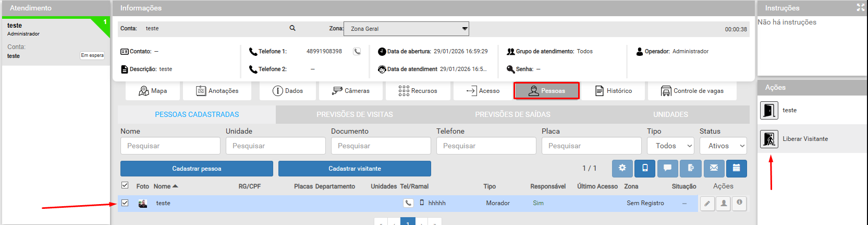
Task: Toggle the select-all checkbox in table header
Action: pyautogui.click(x=125, y=185)
